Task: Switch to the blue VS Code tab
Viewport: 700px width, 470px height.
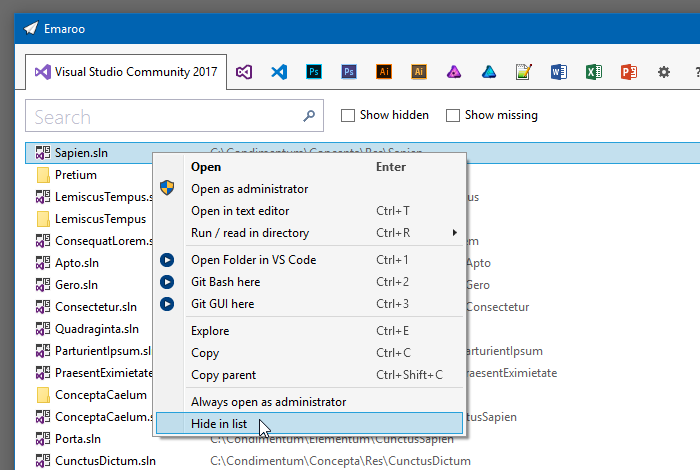Action: (279, 72)
